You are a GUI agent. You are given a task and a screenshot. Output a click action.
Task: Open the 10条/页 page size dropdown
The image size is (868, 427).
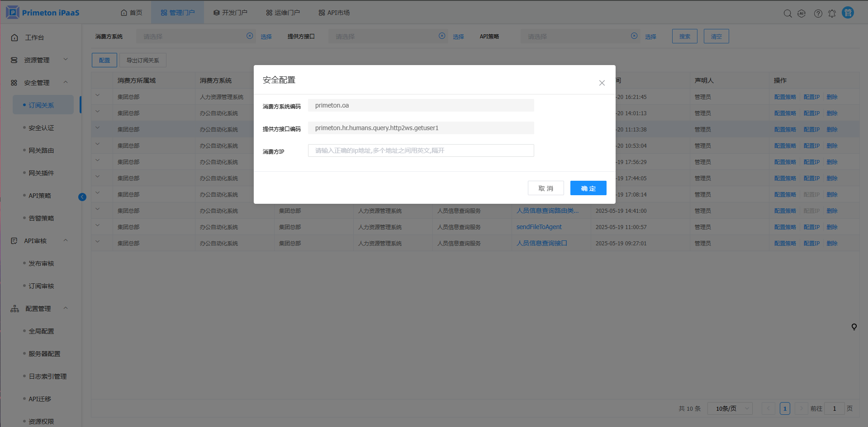(x=730, y=408)
